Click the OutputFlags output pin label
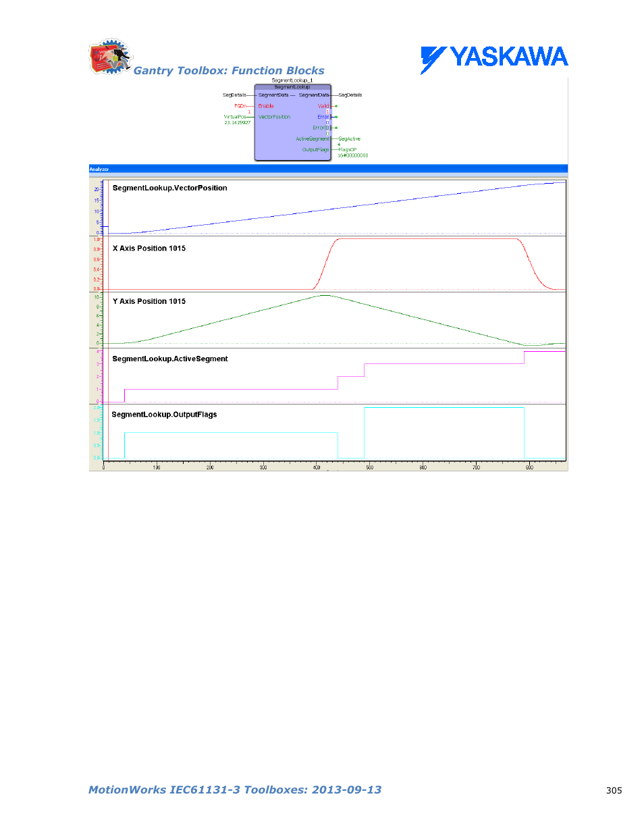The image size is (644, 834). coord(315,149)
